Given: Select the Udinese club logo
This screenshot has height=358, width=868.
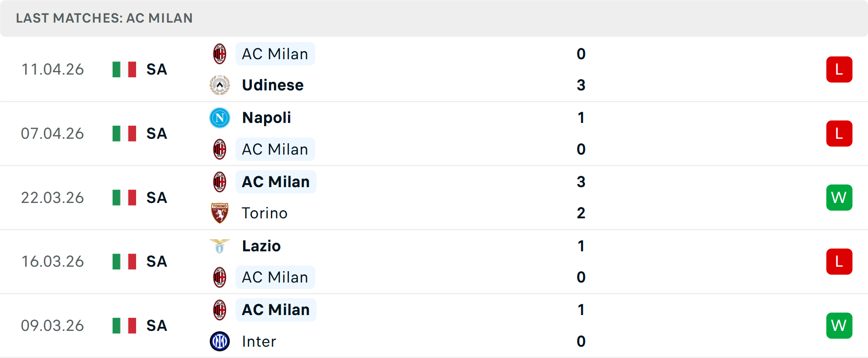Looking at the screenshot, I should tap(220, 85).
